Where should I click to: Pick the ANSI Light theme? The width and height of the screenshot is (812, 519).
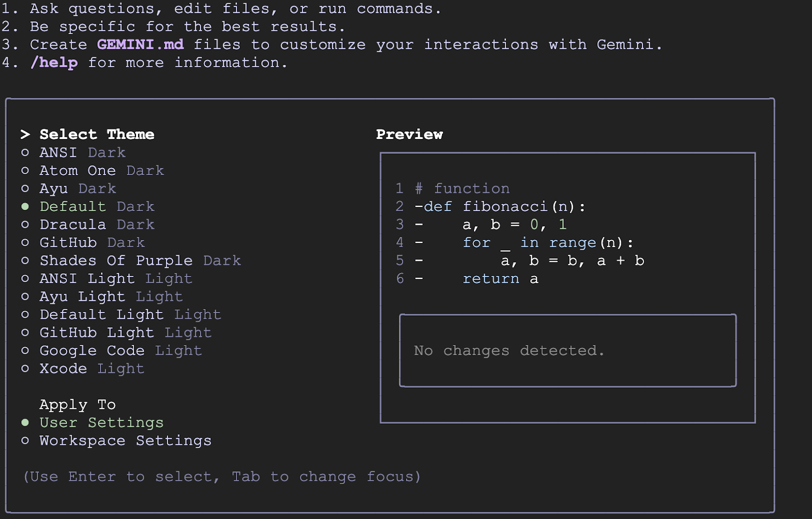click(116, 279)
